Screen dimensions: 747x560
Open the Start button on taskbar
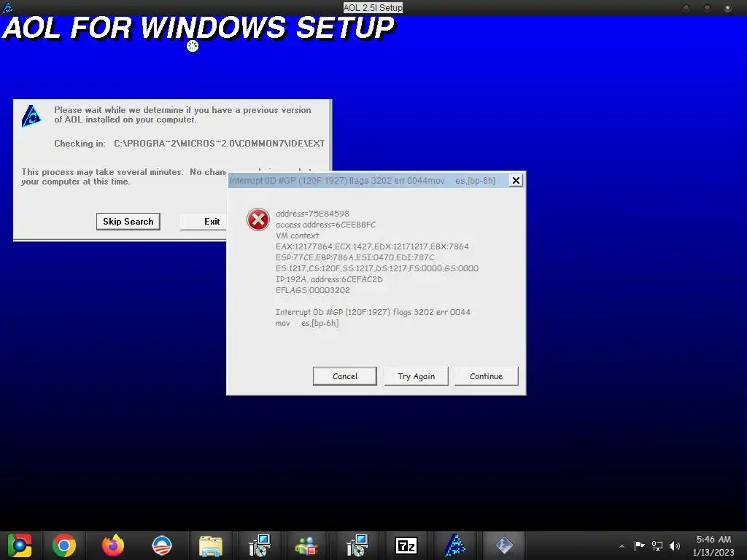[20, 545]
